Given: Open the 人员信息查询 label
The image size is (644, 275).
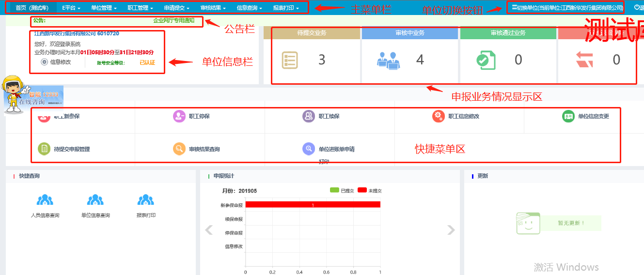Looking at the screenshot, I should [45, 215].
